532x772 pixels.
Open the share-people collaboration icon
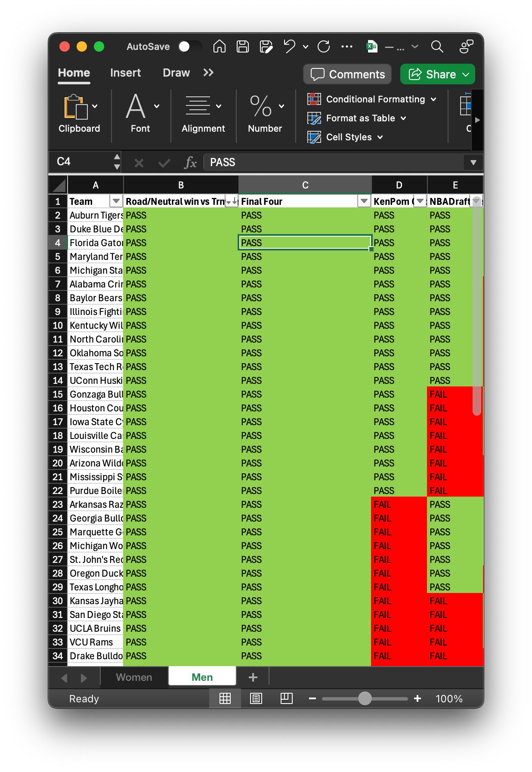pos(466,46)
